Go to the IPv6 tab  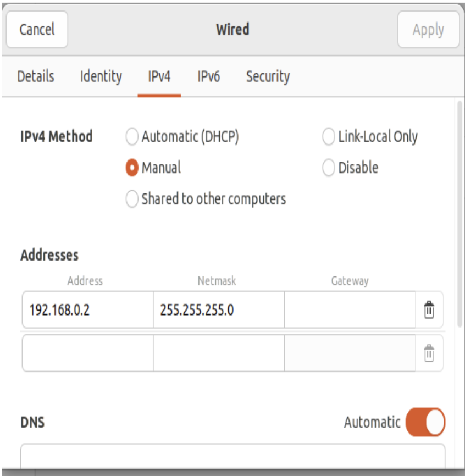pos(208,76)
